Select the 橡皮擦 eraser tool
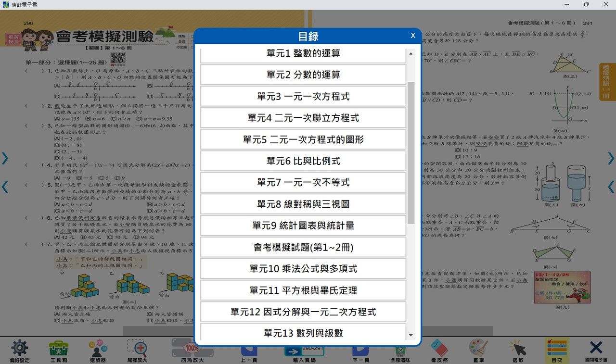 point(439,349)
